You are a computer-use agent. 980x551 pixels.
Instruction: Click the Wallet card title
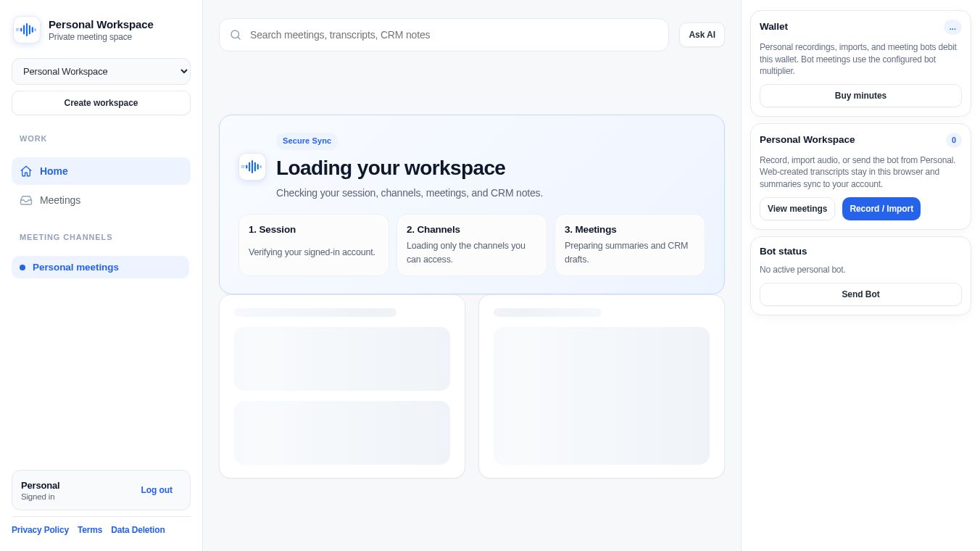click(773, 27)
